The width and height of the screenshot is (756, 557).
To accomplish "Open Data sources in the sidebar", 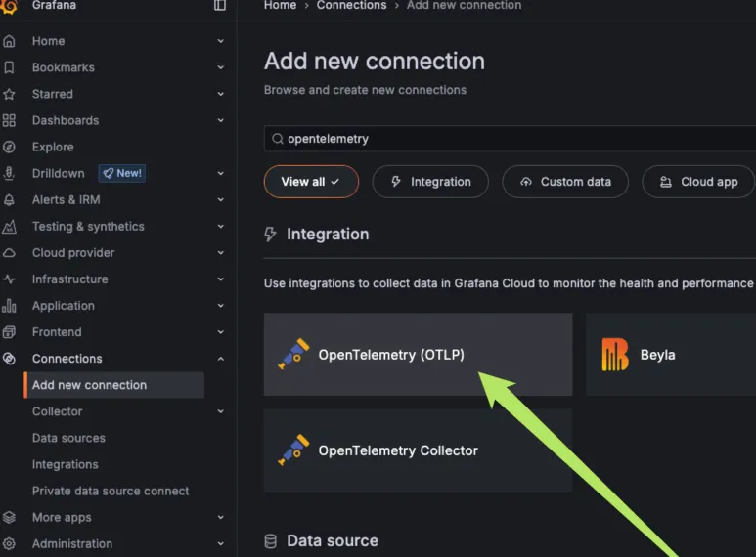I will pyautogui.click(x=68, y=438).
